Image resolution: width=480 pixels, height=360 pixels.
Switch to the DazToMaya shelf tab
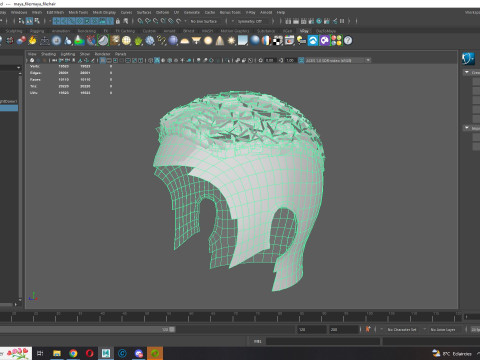(326, 31)
